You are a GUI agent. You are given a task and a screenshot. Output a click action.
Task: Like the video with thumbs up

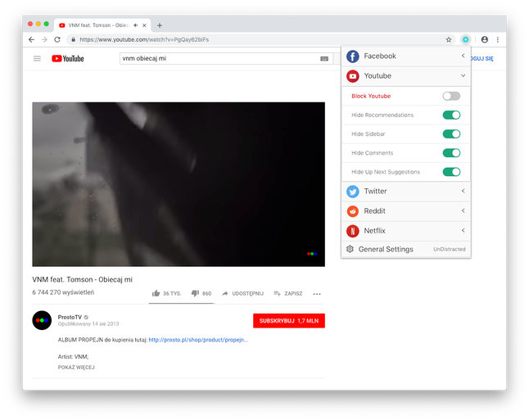(156, 293)
